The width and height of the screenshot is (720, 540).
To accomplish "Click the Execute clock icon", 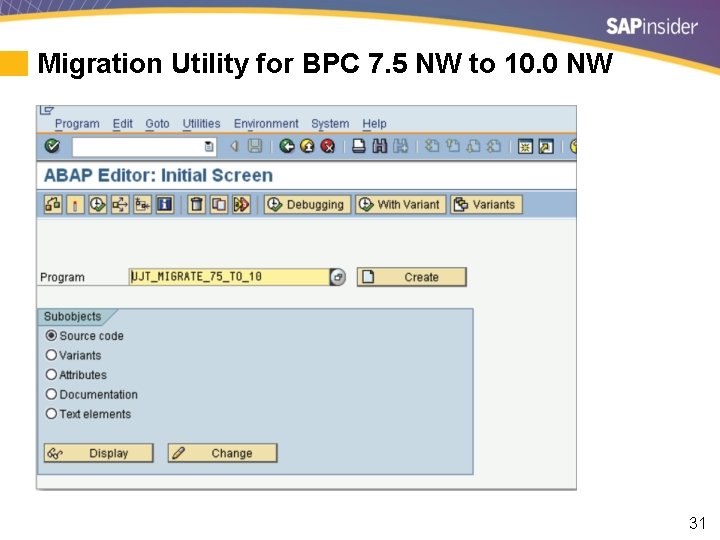I will (97, 204).
